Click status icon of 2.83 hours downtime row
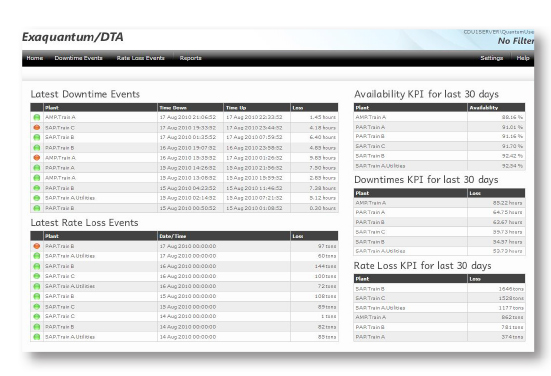Image resolution: width=551 pixels, height=376 pixels. [37, 178]
